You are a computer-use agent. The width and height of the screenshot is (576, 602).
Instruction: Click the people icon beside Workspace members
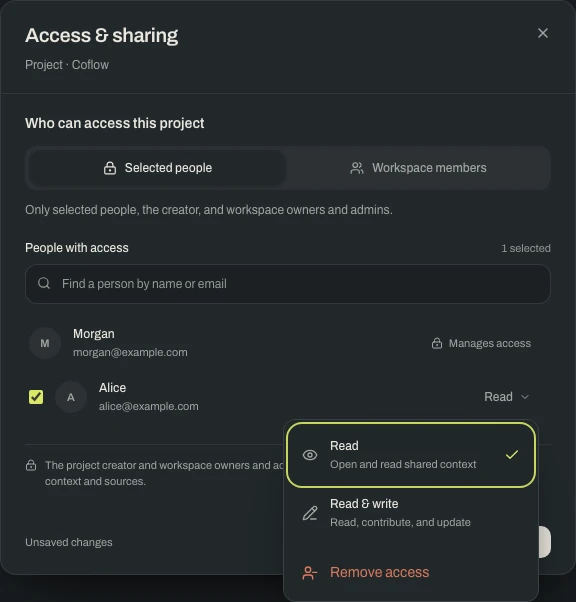click(357, 168)
